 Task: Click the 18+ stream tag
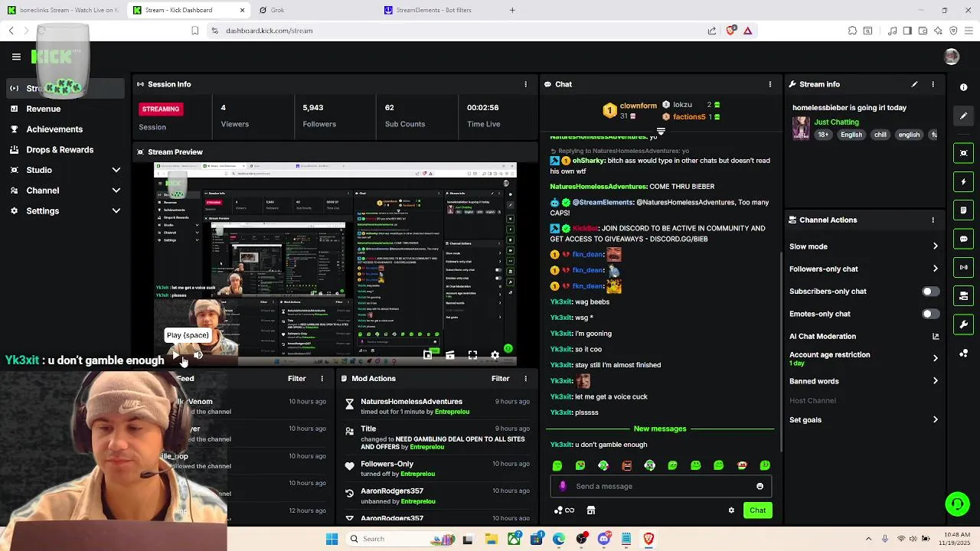coord(823,135)
